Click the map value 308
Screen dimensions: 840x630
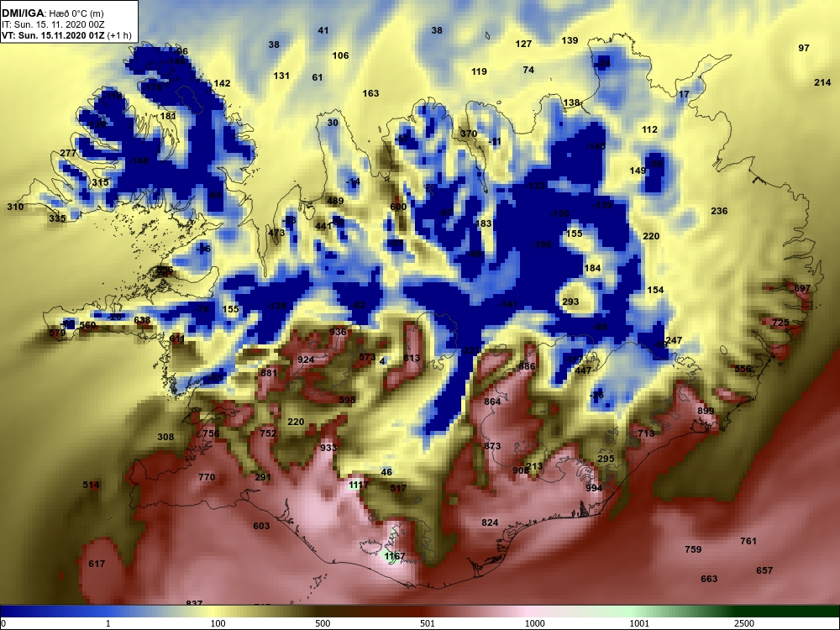[x=165, y=437]
